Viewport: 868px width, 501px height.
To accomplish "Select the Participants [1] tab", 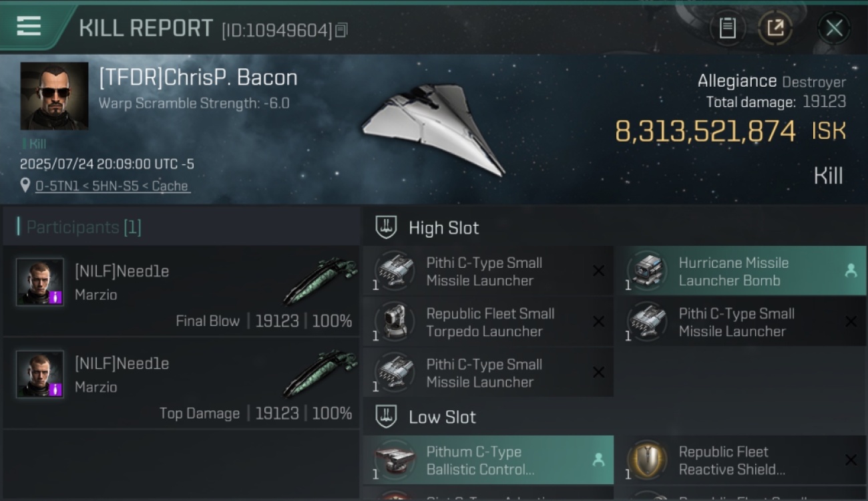I will coord(83,227).
